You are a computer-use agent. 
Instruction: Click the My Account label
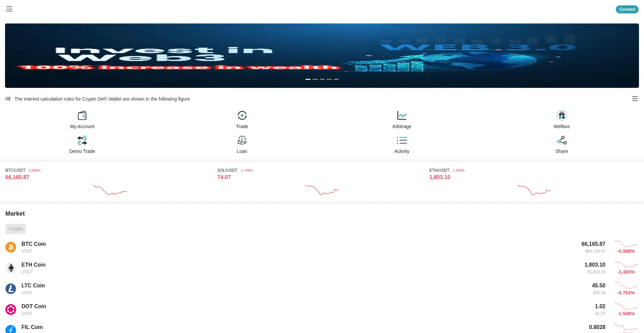click(82, 126)
